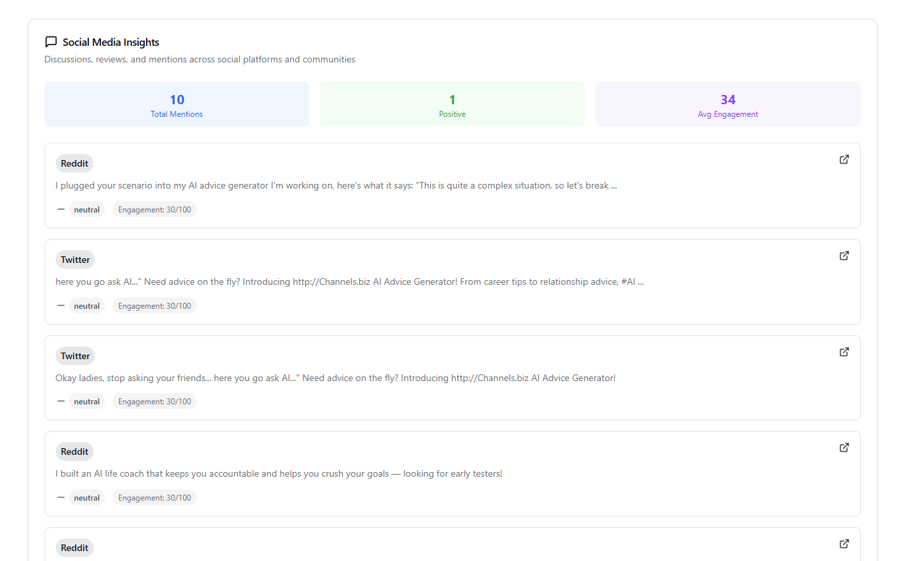Open external link for the AI advice generator Reddit post

[x=844, y=159]
